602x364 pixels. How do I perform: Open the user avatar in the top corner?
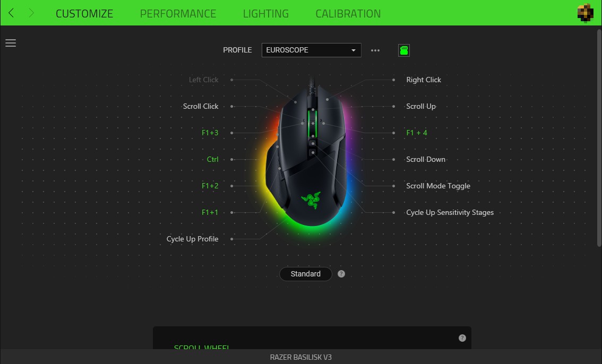(x=585, y=13)
